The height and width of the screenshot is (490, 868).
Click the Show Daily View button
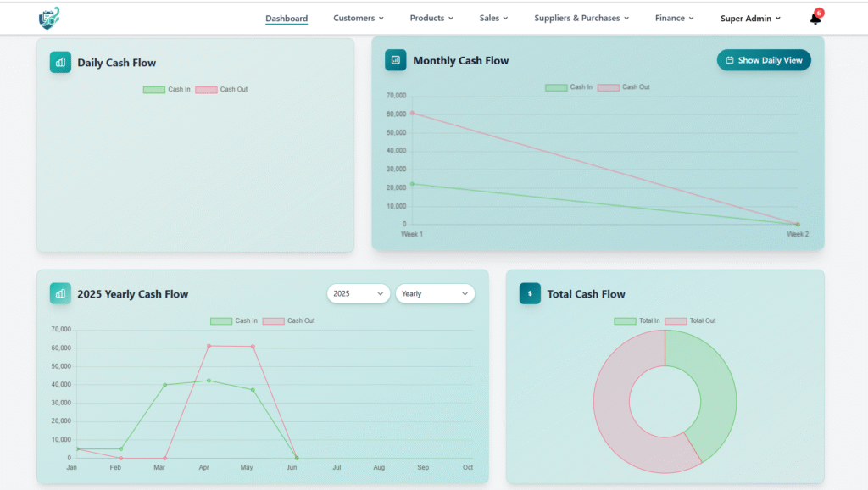(764, 60)
